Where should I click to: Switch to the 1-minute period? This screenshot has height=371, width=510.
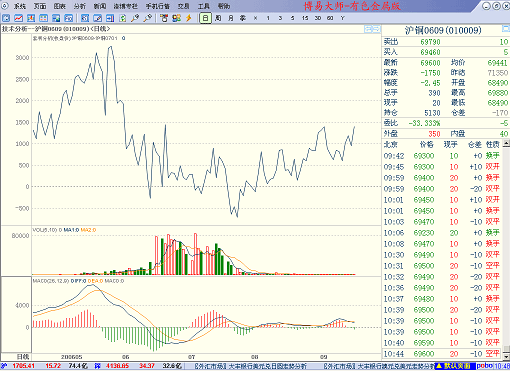pyautogui.click(x=268, y=18)
